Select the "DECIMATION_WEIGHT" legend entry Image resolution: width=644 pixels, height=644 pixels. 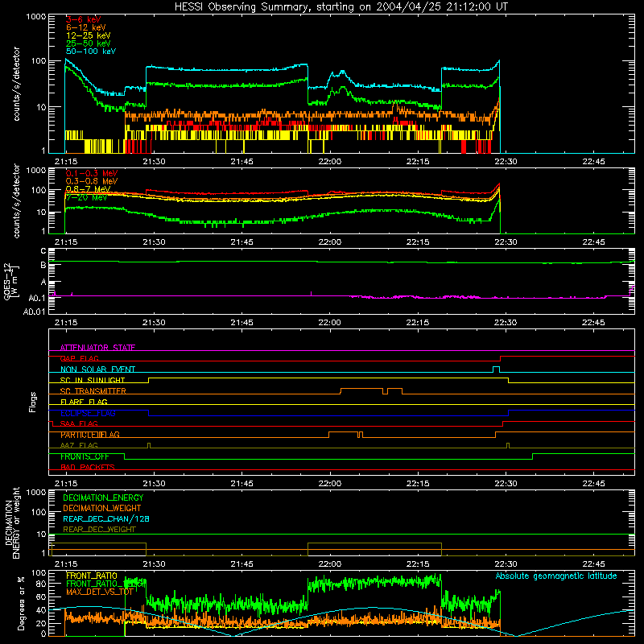(x=102, y=508)
